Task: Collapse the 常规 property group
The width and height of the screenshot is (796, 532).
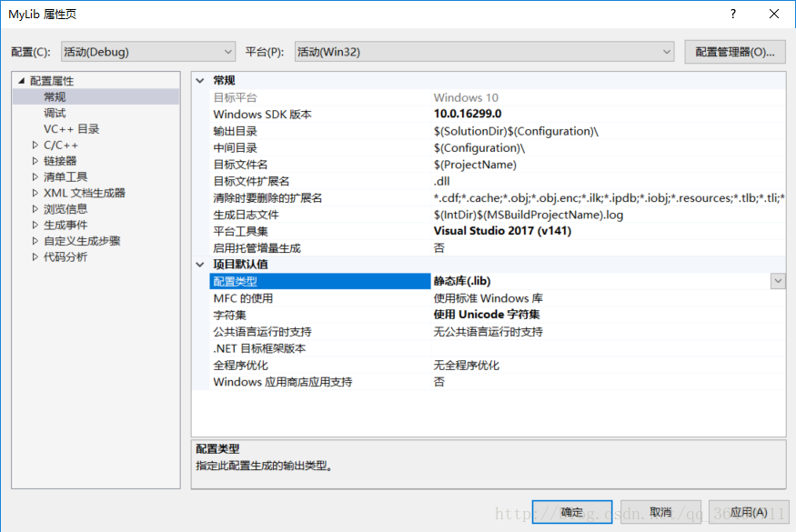Action: (x=200, y=81)
